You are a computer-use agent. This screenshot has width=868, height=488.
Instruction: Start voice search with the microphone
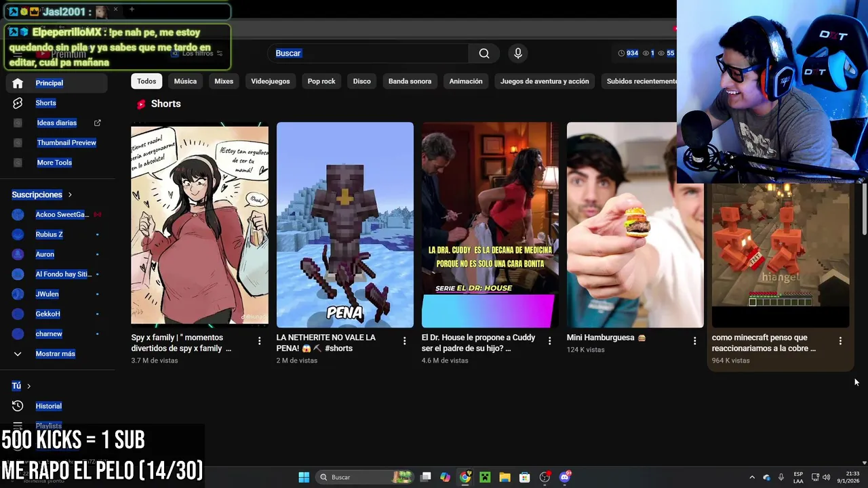tap(518, 54)
